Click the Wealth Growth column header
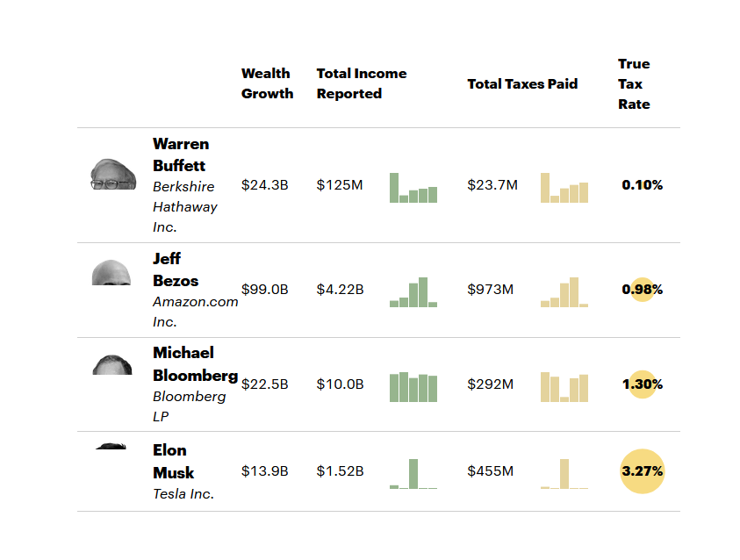Image resolution: width=740 pixels, height=560 pixels. (x=267, y=83)
